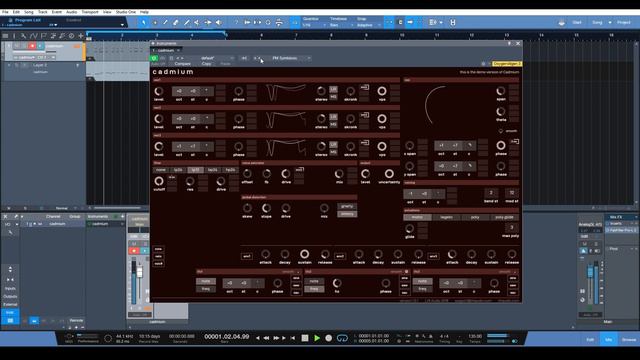
Task: Open the Transport menu
Action: [x=90, y=12]
